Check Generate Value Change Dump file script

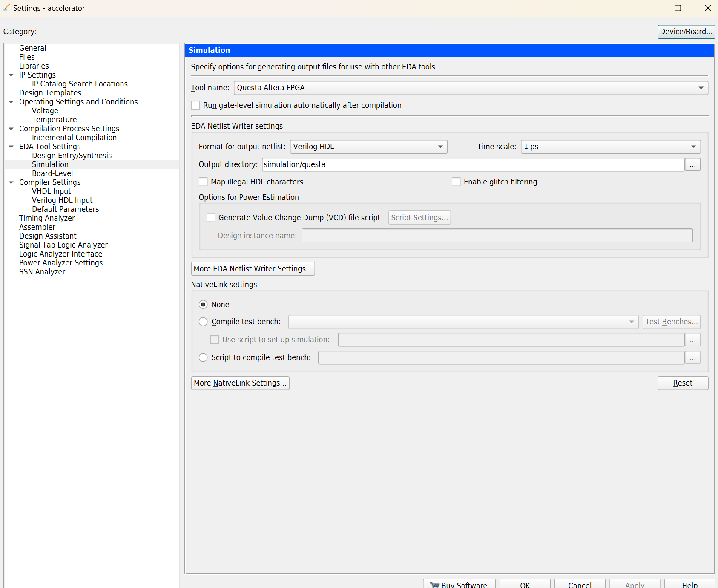211,218
